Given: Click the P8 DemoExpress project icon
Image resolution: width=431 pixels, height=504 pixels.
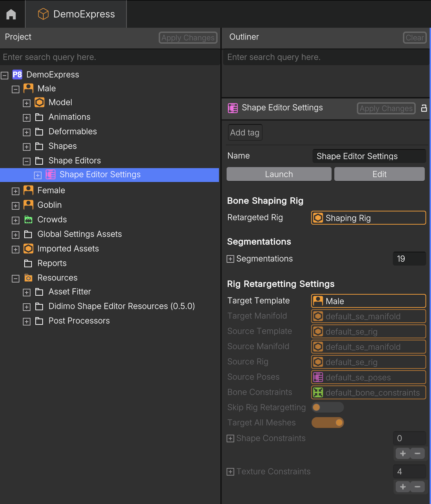Looking at the screenshot, I should 17,75.
